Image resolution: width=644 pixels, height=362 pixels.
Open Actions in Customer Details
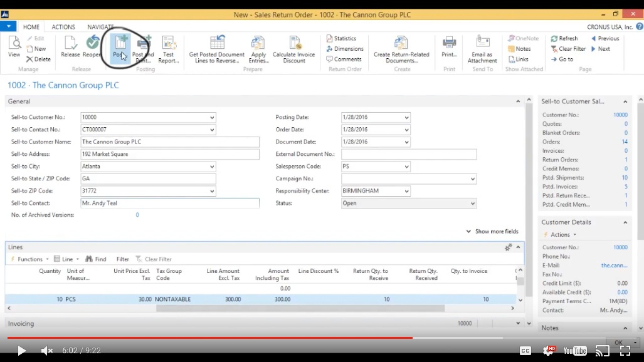point(560,235)
